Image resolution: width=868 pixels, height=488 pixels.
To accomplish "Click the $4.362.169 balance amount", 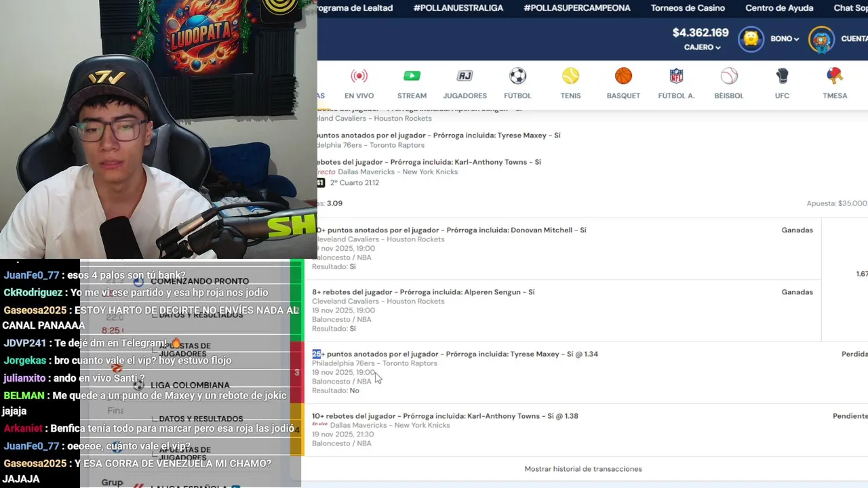I will (x=701, y=33).
